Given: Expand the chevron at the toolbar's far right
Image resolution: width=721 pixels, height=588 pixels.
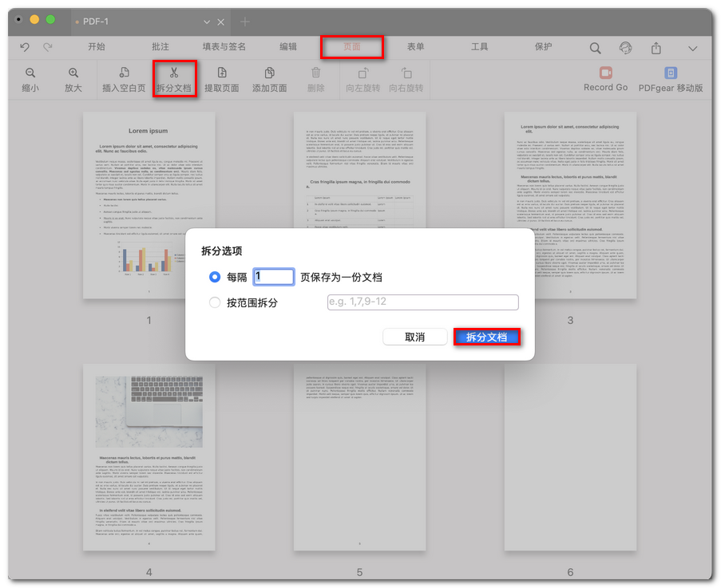Looking at the screenshot, I should pyautogui.click(x=693, y=47).
